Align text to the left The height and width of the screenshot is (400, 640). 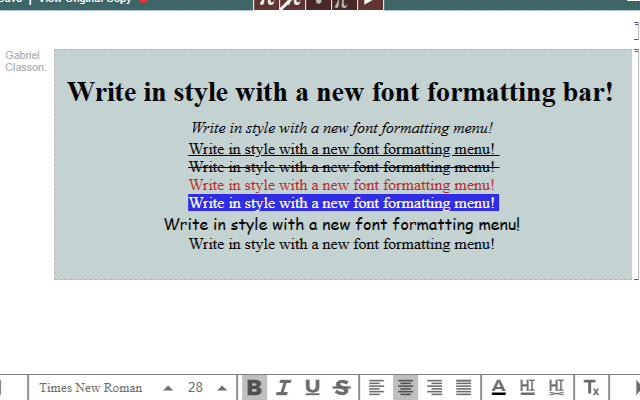376,388
